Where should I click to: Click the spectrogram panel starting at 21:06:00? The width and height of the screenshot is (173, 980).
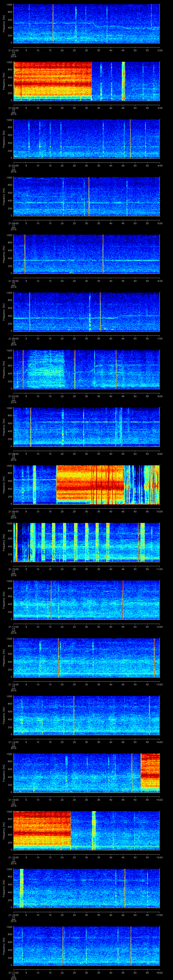tap(87, 312)
